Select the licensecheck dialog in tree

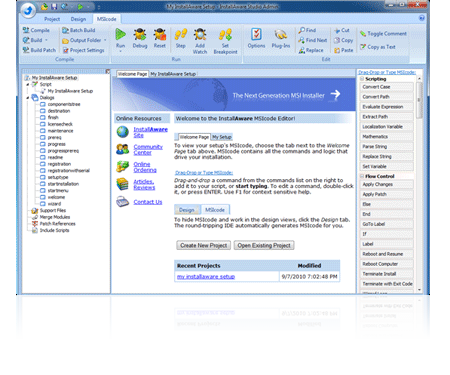(x=60, y=124)
